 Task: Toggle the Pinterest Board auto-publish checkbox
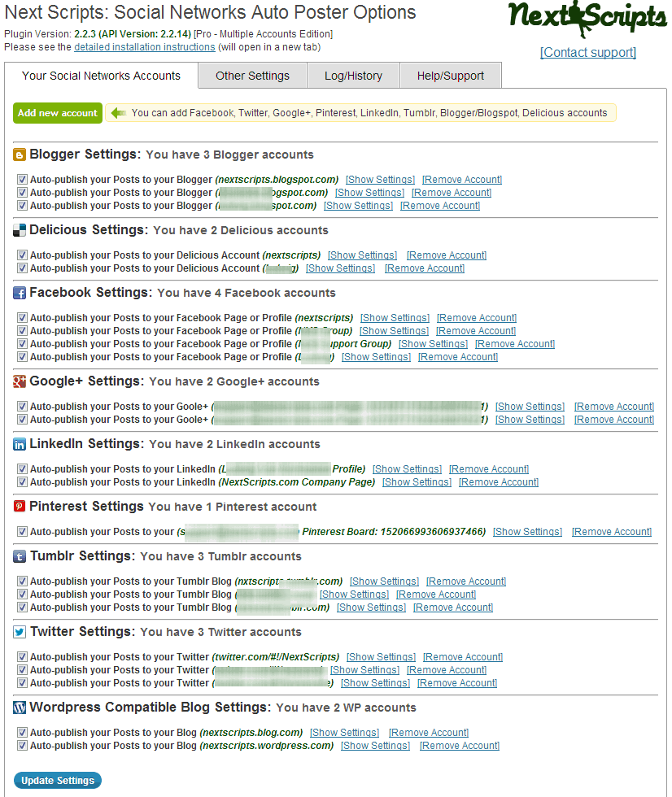pos(22,532)
